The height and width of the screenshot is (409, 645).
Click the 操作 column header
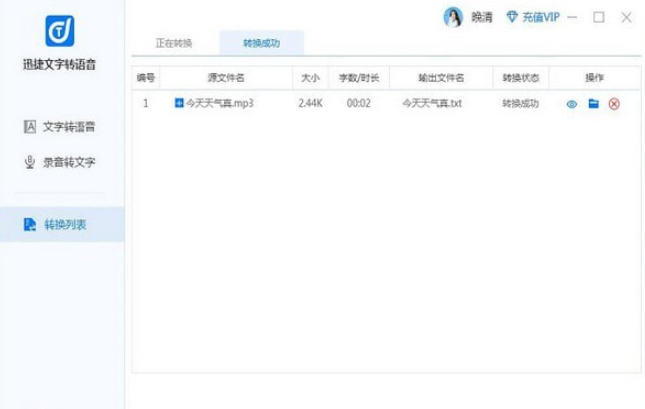594,78
